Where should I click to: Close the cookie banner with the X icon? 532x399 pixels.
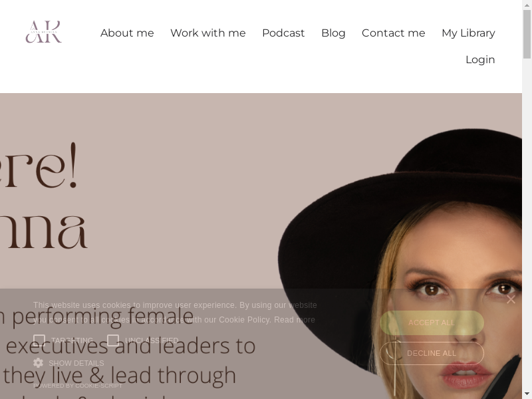pos(511,300)
